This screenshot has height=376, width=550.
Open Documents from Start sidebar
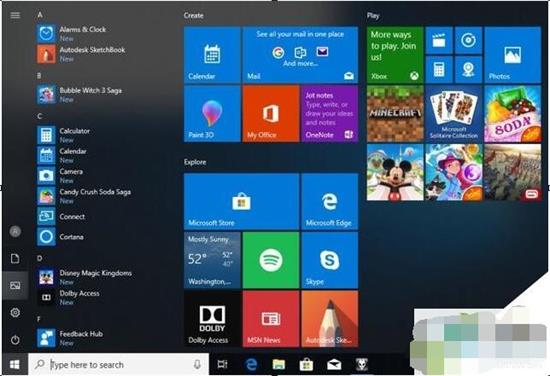click(15, 258)
